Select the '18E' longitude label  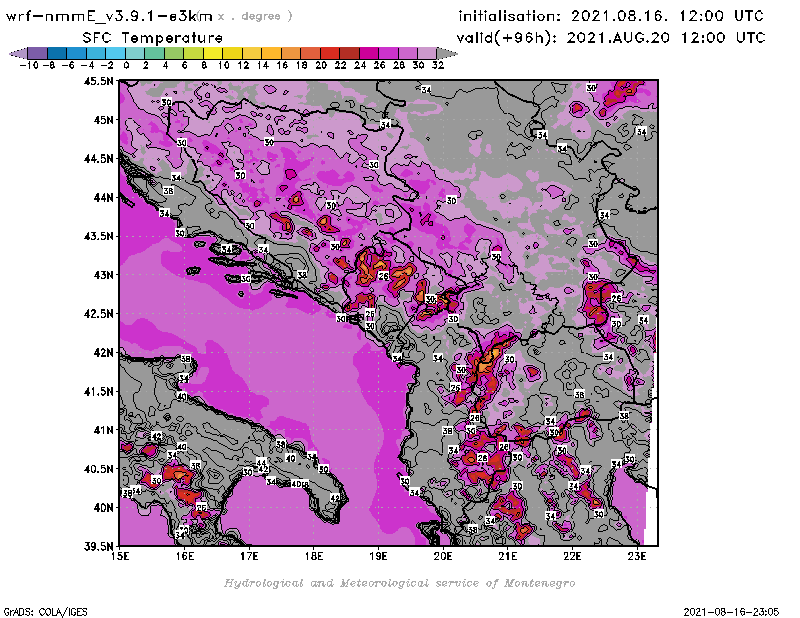point(314,556)
